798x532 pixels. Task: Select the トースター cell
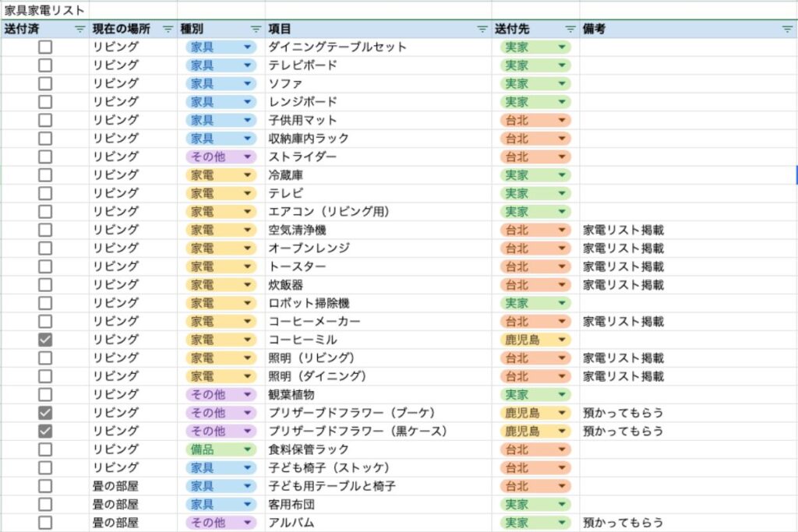[378, 266]
